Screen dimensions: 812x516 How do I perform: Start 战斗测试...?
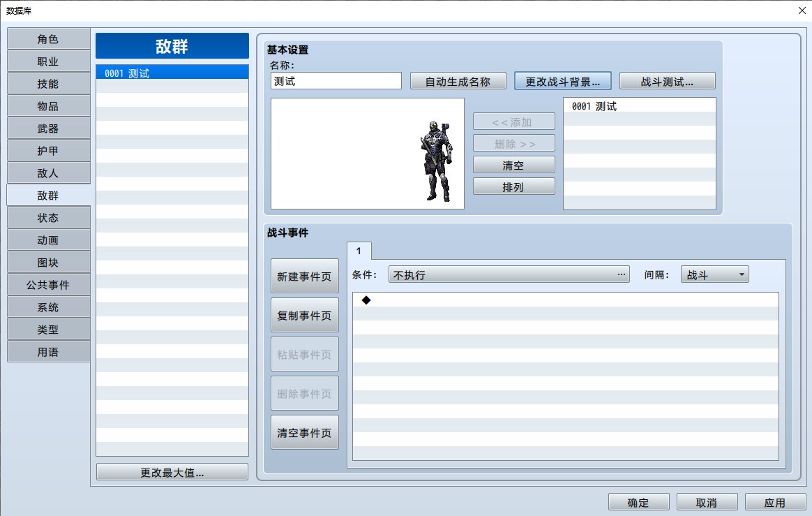point(667,82)
